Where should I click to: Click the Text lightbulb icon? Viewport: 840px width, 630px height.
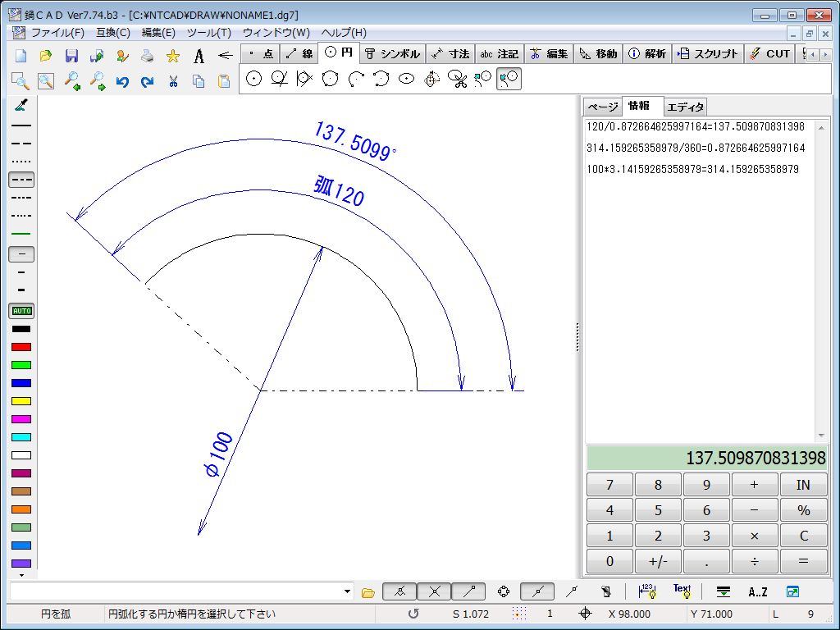[x=682, y=591]
